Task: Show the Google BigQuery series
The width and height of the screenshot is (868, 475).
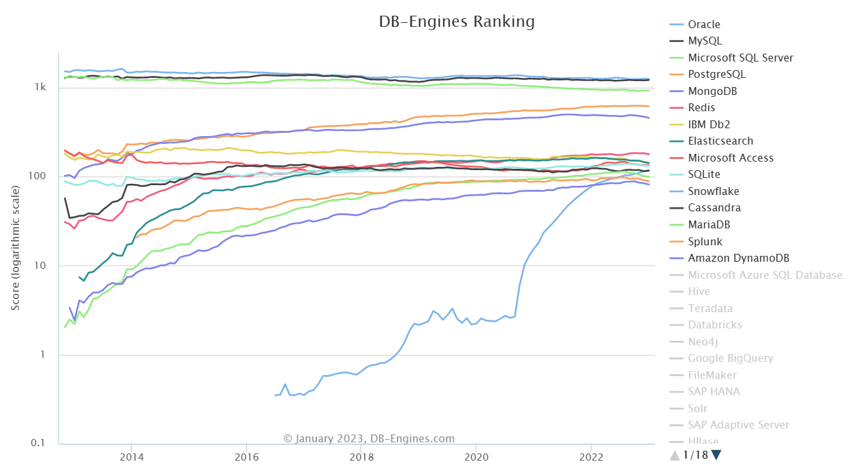Action: 722,359
